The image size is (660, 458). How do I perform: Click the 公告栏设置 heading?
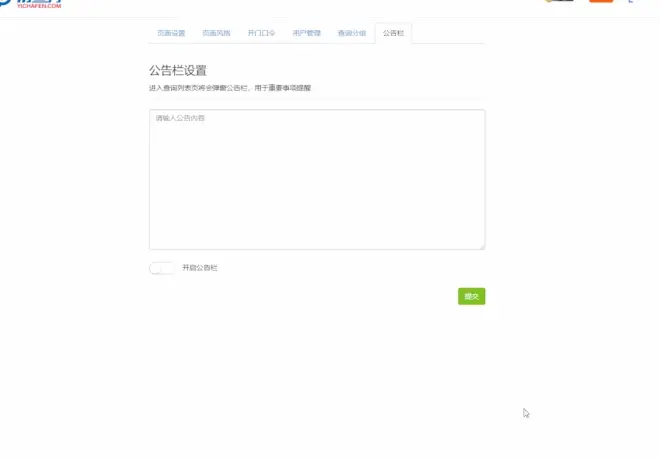(178, 70)
